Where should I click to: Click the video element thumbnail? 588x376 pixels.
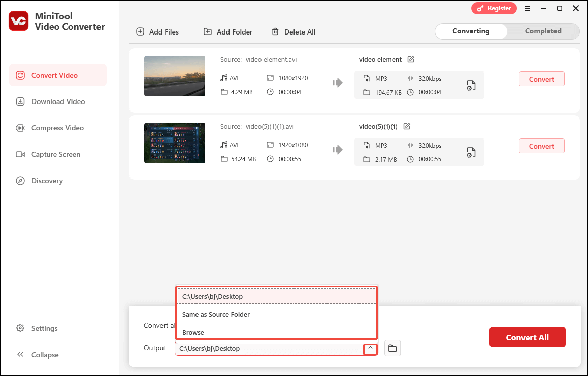[175, 76]
